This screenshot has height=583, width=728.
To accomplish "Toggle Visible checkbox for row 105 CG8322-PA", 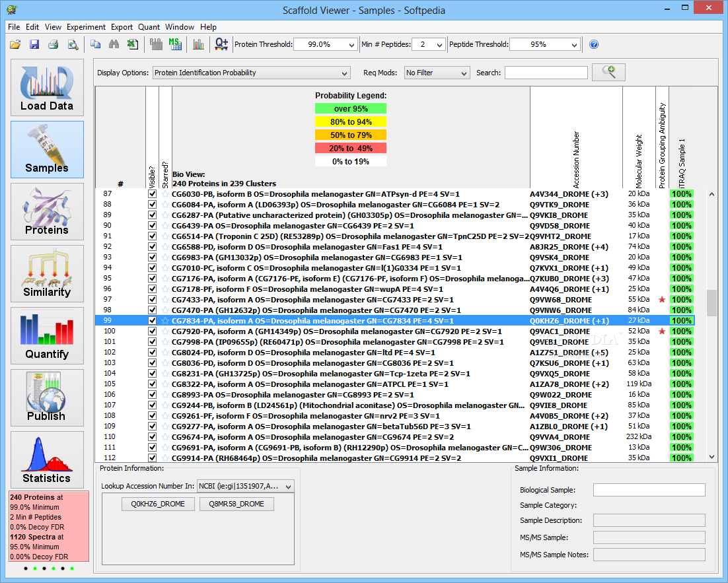I will [x=152, y=384].
